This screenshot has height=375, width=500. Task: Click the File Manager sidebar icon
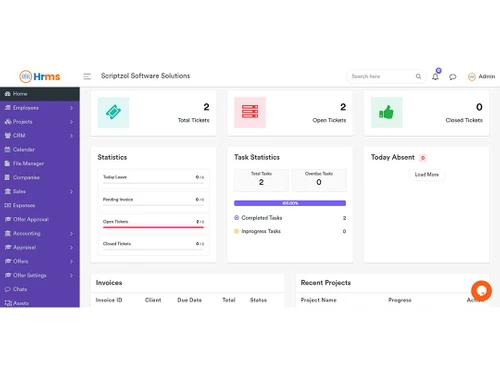point(7,163)
